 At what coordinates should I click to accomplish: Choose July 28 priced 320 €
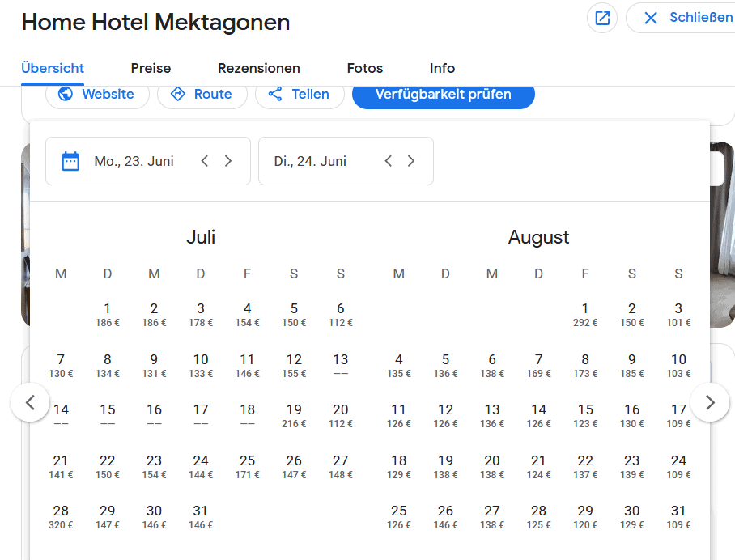(x=61, y=516)
